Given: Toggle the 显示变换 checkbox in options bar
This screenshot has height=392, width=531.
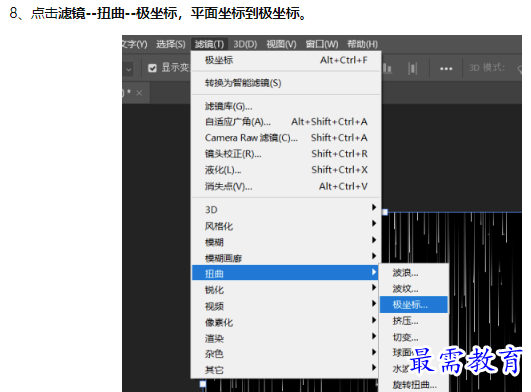Looking at the screenshot, I should point(152,68).
